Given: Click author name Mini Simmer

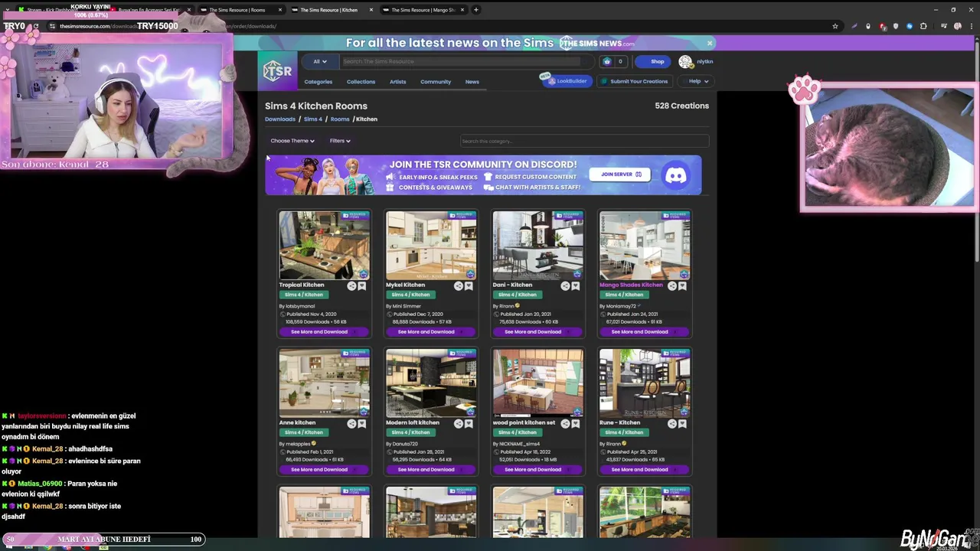Looking at the screenshot, I should (x=407, y=306).
